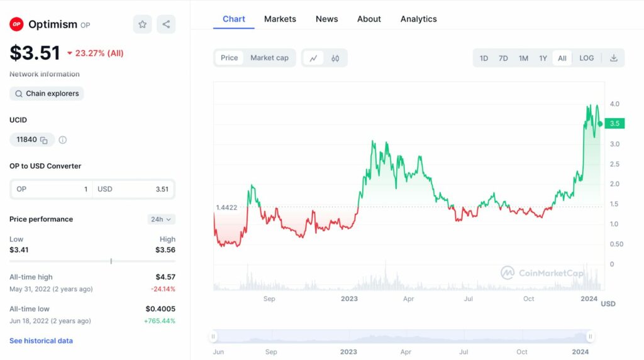This screenshot has height=360, width=644.
Task: Click the 1.4422 baseline price label
Action: tap(226, 207)
